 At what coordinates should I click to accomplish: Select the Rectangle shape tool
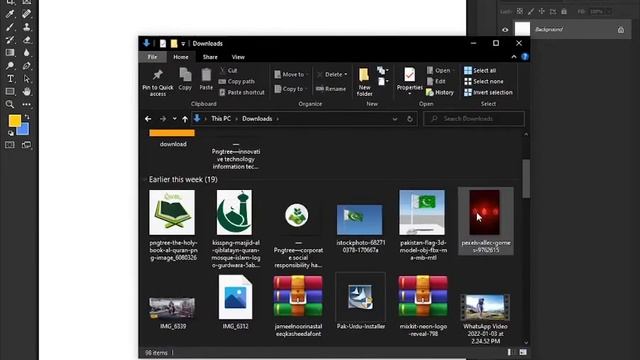pos(10,91)
